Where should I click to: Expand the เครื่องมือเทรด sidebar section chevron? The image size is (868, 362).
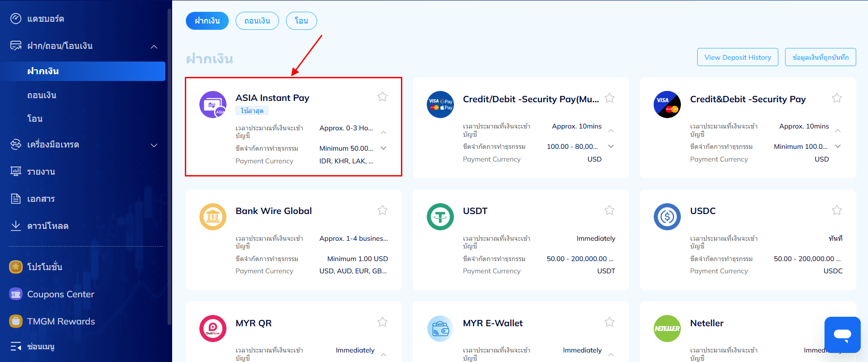point(154,145)
